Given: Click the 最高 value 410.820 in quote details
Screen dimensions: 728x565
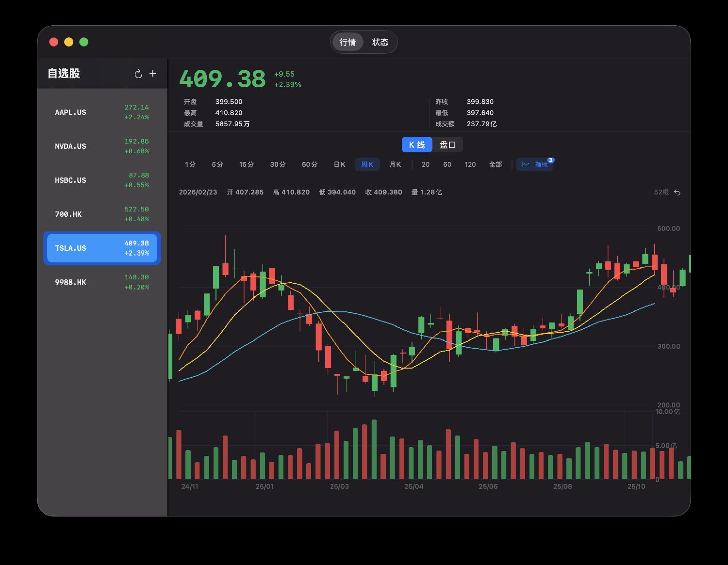Looking at the screenshot, I should coord(229,113).
